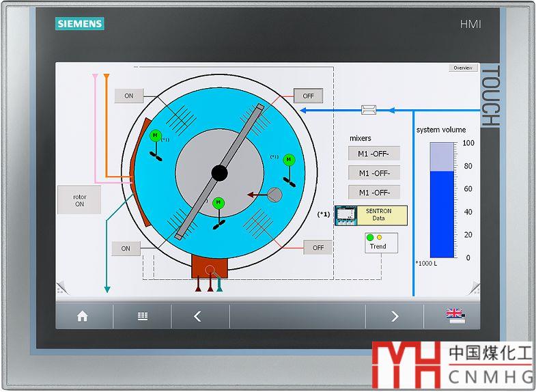Click the envelope valve icon on blue pipe

pyautogui.click(x=369, y=109)
